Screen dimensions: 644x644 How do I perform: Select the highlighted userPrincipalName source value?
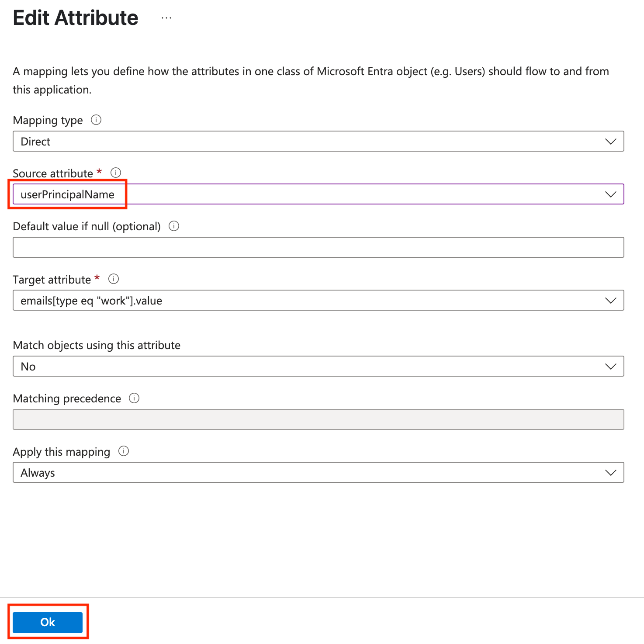[x=68, y=194]
